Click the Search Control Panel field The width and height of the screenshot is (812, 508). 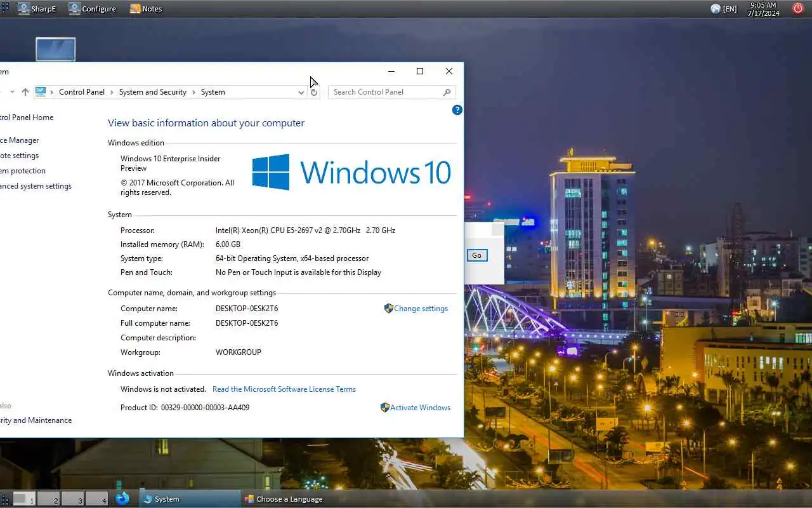[x=391, y=92]
